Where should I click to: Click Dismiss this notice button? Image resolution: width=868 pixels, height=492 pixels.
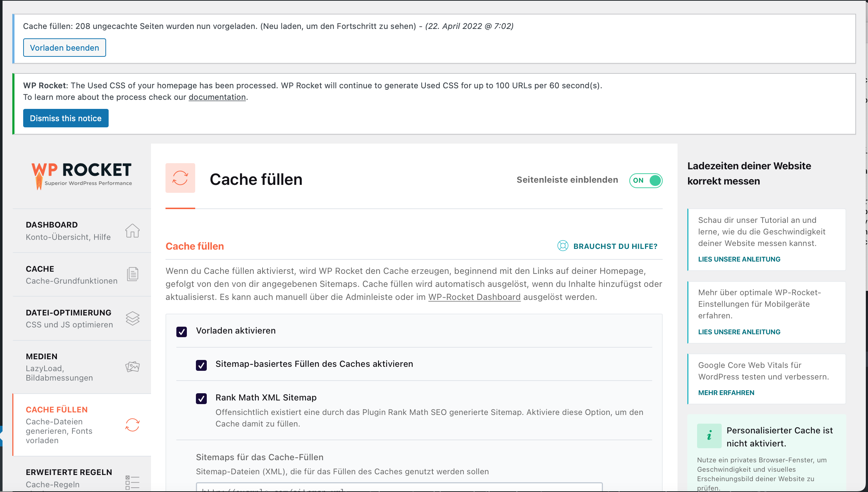(x=66, y=118)
